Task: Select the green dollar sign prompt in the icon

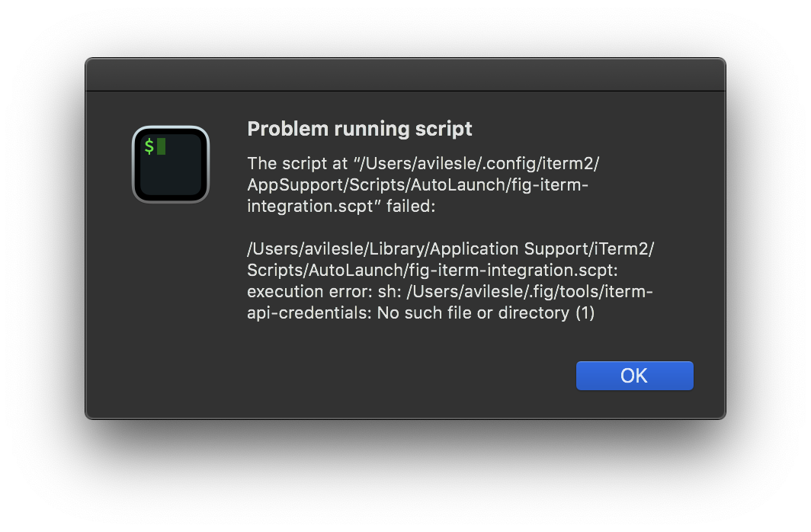Action: click(150, 146)
